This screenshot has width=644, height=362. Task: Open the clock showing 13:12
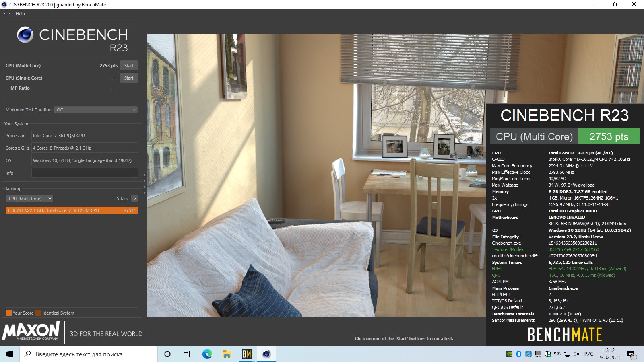[x=609, y=354]
